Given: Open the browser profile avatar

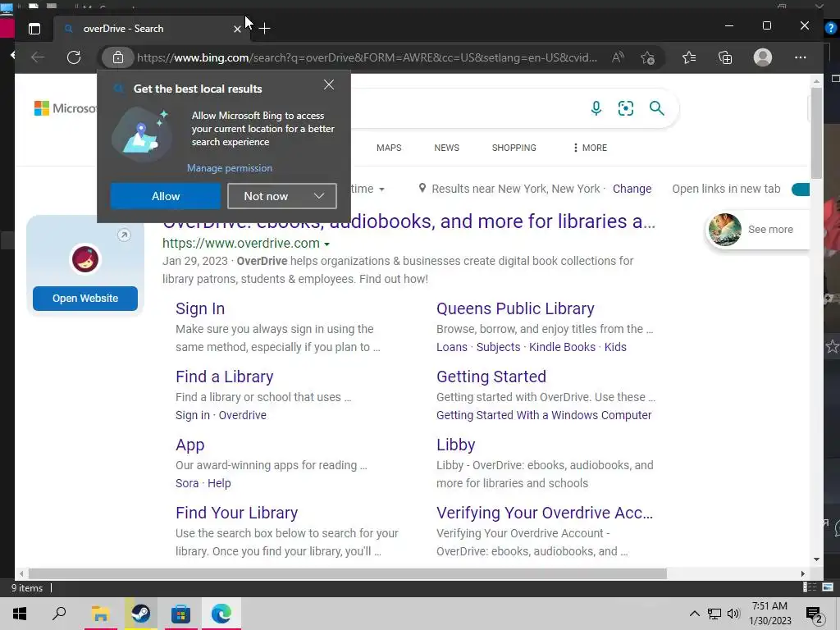Looking at the screenshot, I should point(762,57).
